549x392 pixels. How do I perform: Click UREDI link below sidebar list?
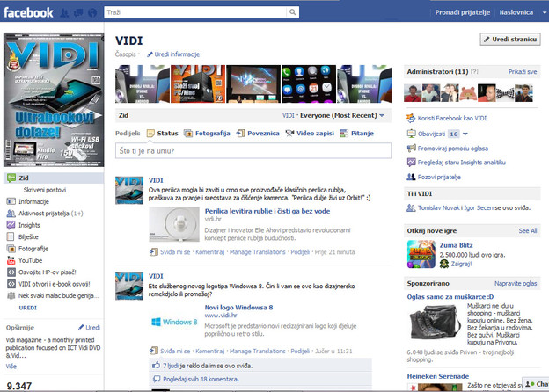coord(27,308)
